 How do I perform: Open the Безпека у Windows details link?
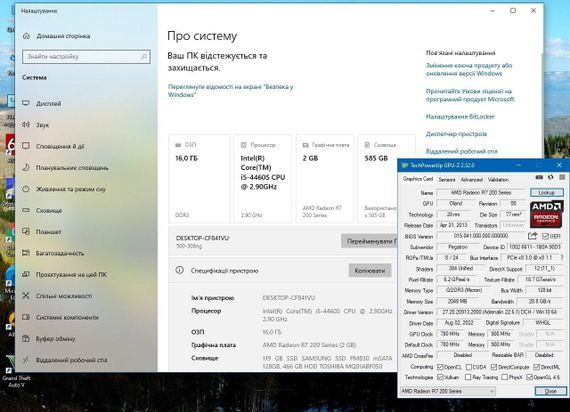230,91
